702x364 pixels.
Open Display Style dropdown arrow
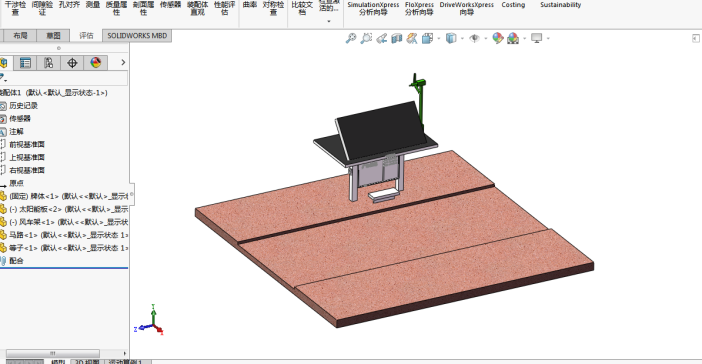click(462, 39)
